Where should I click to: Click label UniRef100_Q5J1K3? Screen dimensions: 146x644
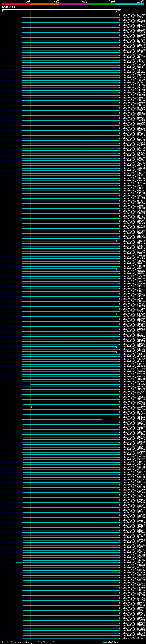click(133, 47)
